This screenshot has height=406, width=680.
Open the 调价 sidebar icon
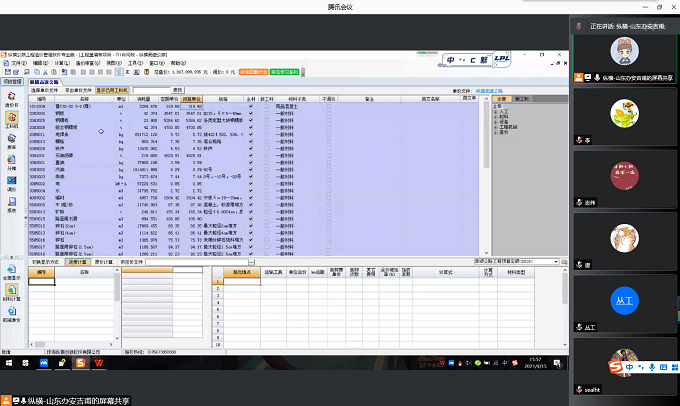pyautogui.click(x=12, y=183)
